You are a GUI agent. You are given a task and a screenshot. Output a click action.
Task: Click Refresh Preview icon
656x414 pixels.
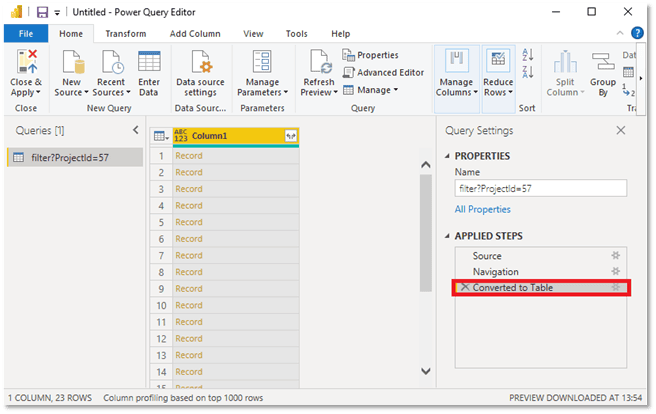(320, 61)
